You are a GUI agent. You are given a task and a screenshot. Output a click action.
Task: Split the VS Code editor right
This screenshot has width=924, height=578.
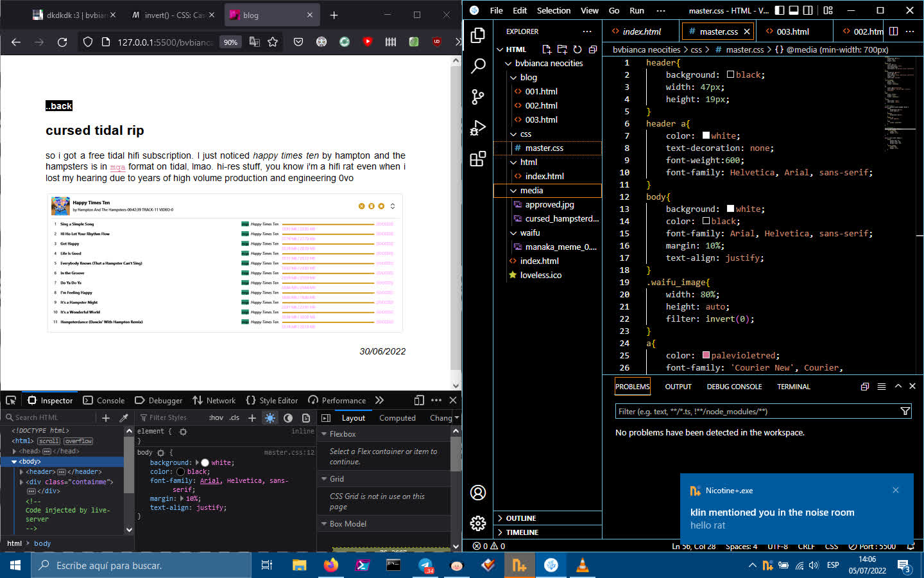[893, 31]
